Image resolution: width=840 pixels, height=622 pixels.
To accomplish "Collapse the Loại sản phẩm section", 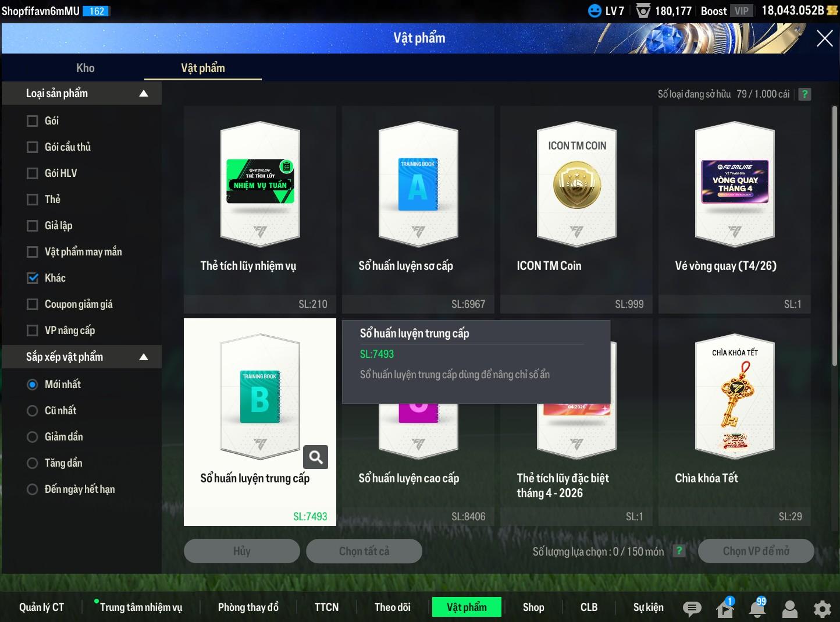I will tap(144, 94).
